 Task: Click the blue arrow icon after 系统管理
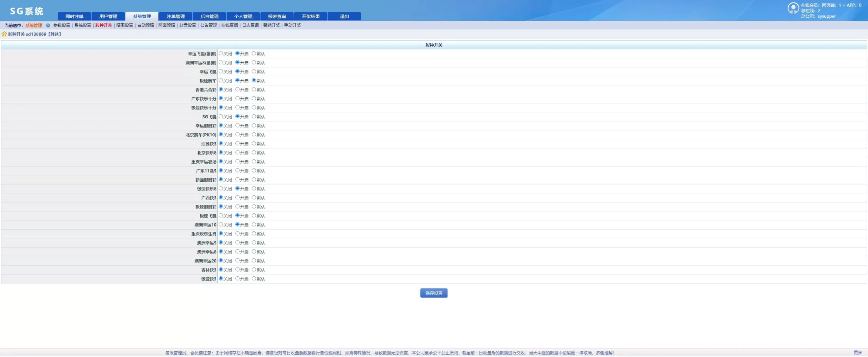[48, 25]
